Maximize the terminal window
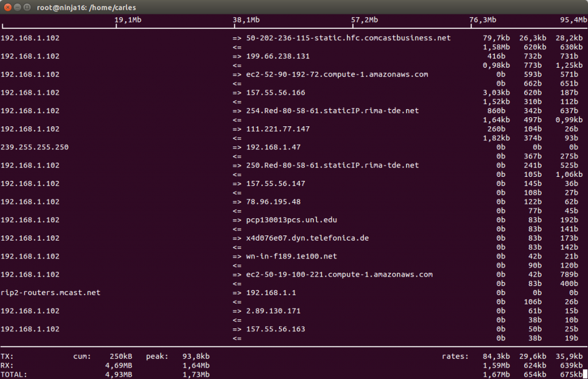This screenshot has width=588, height=379. coord(27,7)
